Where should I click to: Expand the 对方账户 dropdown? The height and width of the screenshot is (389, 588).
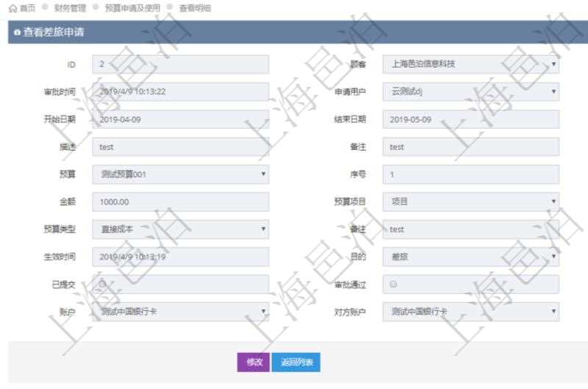pos(470,312)
